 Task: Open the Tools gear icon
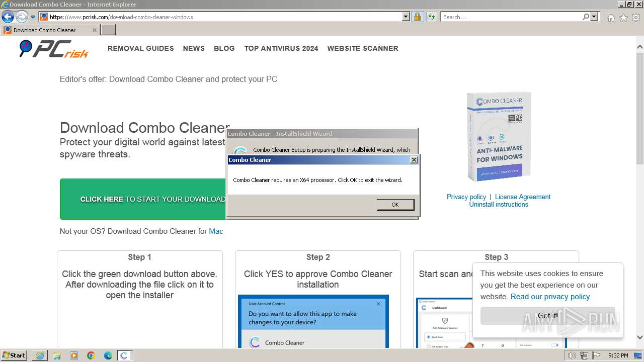[636, 18]
